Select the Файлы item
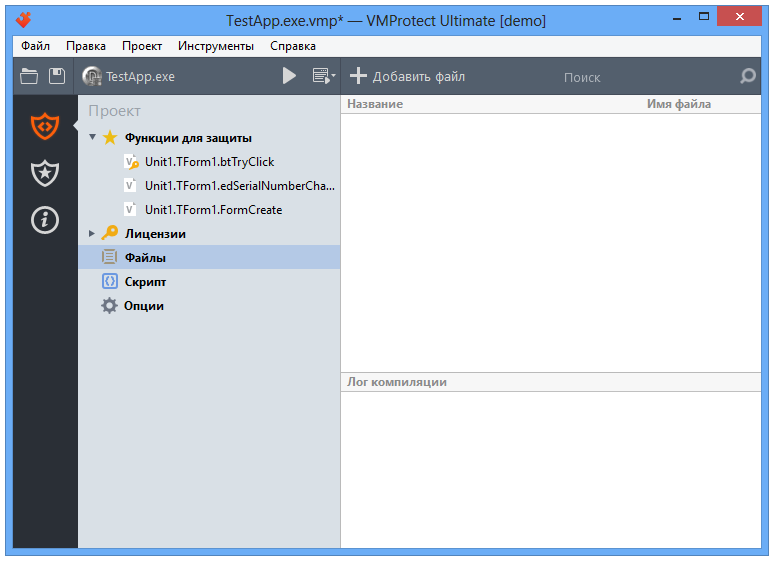Viewport: 774px width, 561px height. (x=209, y=257)
